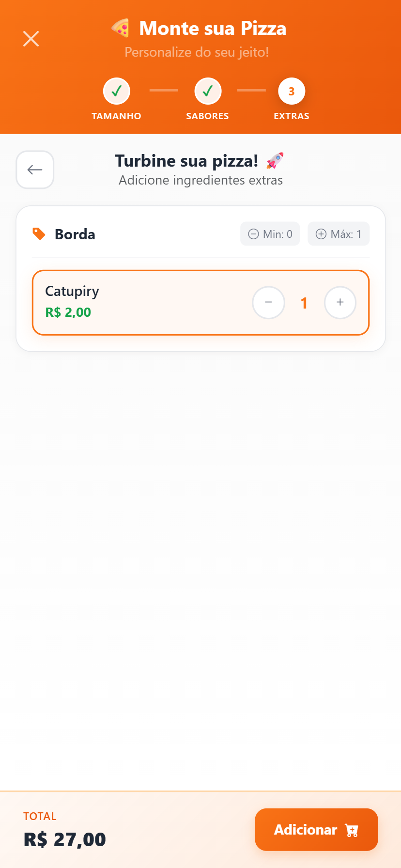Click the R$ 2,00 Catupiry price
Image resolution: width=401 pixels, height=868 pixels.
(68, 312)
